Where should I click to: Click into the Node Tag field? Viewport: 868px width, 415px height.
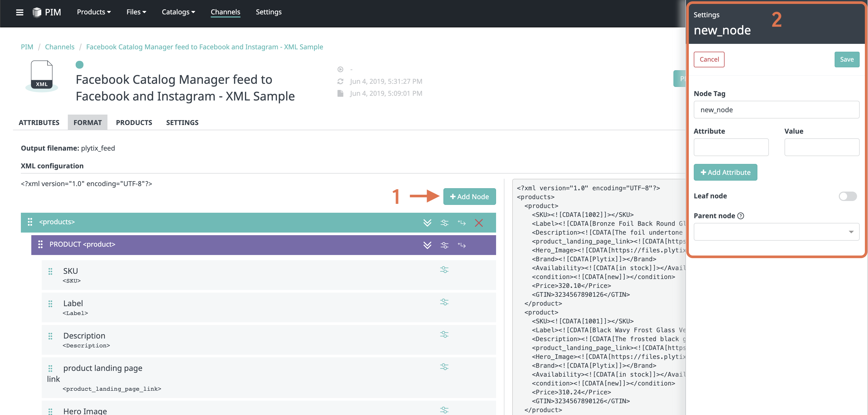point(776,110)
